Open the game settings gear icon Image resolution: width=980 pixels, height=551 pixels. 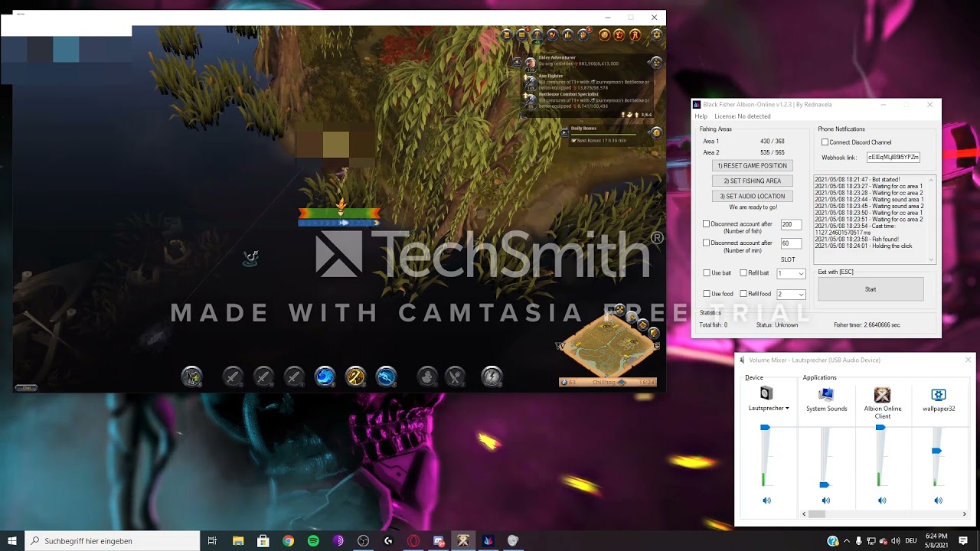click(x=656, y=35)
